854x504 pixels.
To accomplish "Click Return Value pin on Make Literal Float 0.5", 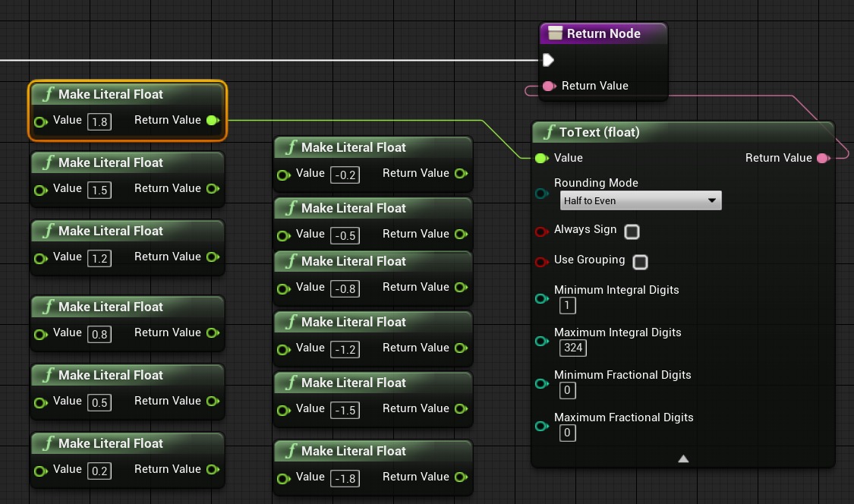I will pyautogui.click(x=213, y=401).
